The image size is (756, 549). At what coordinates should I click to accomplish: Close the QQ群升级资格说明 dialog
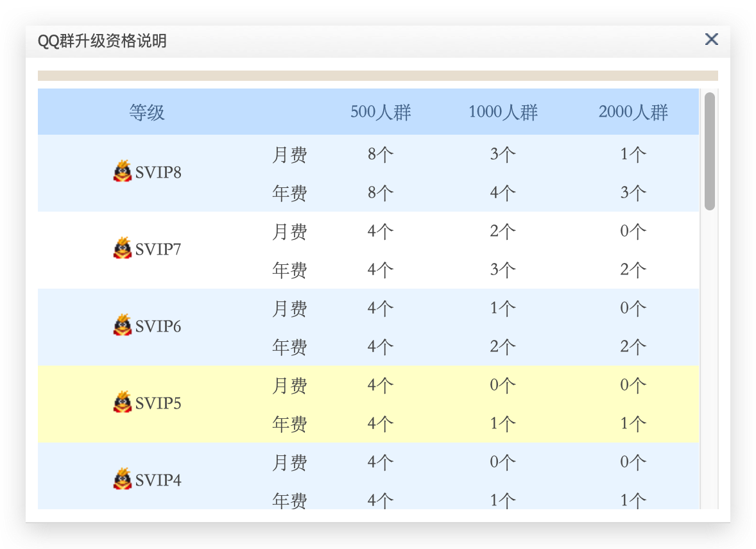[x=712, y=40]
